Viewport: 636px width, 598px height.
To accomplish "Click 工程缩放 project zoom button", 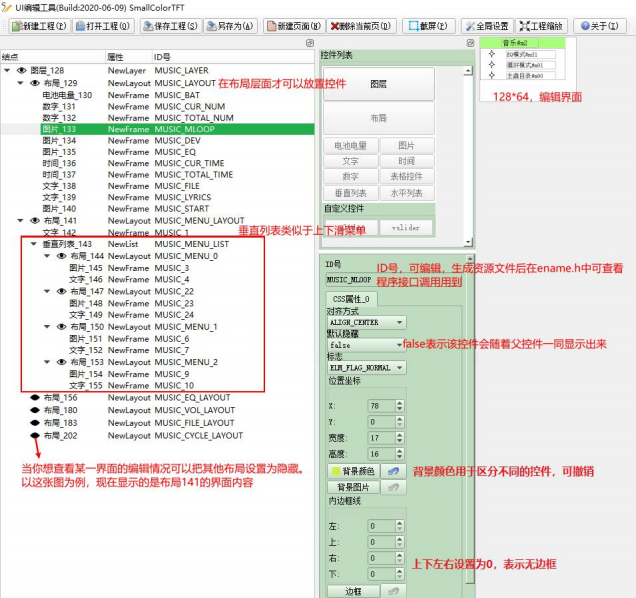I will (x=541, y=26).
